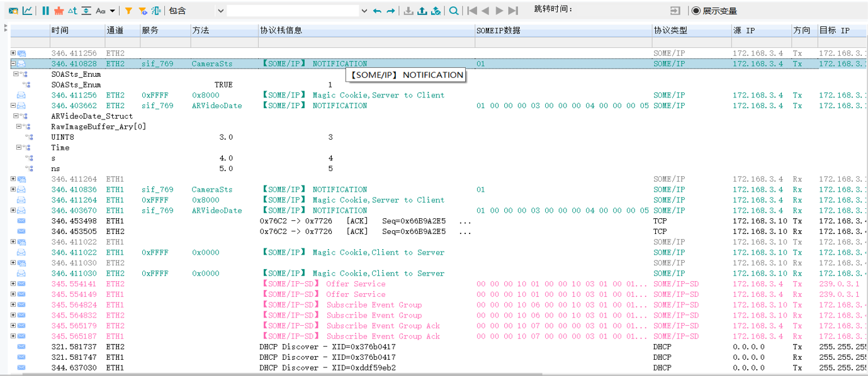
Task: Open the 包含 filter mode dropdown
Action: 220,11
